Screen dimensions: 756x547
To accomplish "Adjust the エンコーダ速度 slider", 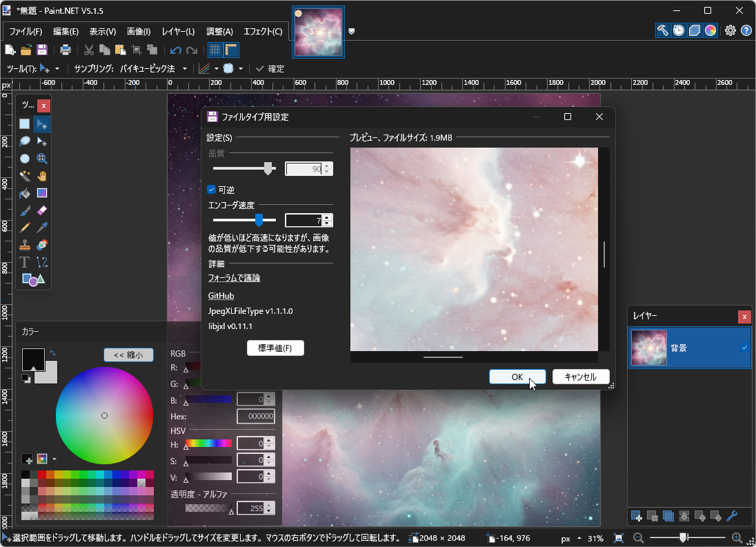I will tap(258, 220).
